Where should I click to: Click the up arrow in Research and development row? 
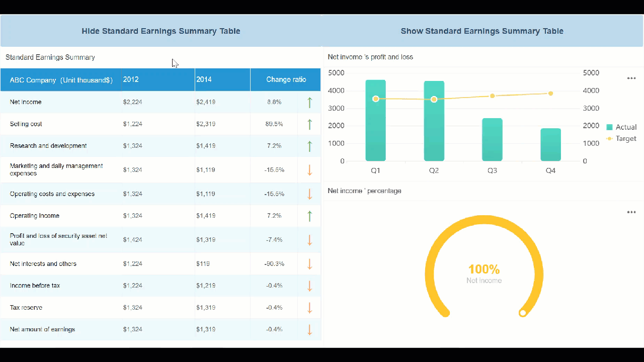(x=310, y=146)
